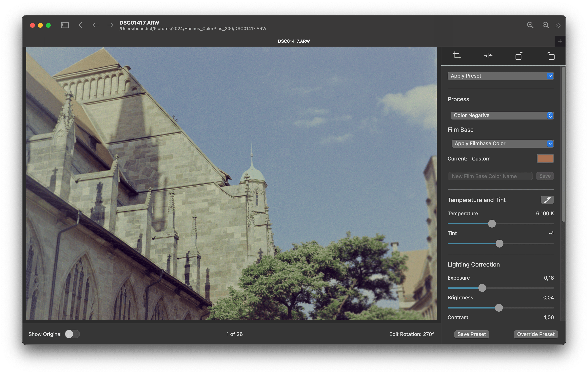The height and width of the screenshot is (374, 588).
Task: Click the Save Preset button
Action: tap(472, 334)
